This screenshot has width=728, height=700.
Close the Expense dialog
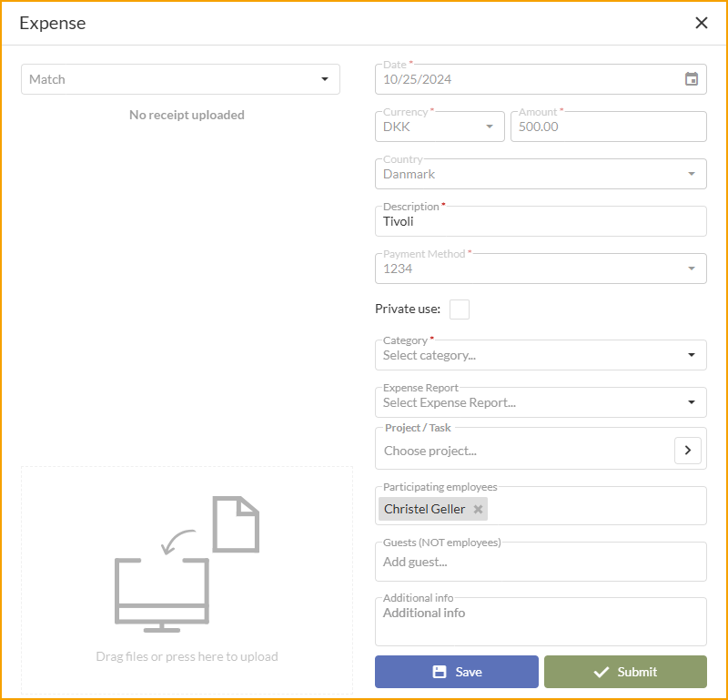click(x=702, y=23)
